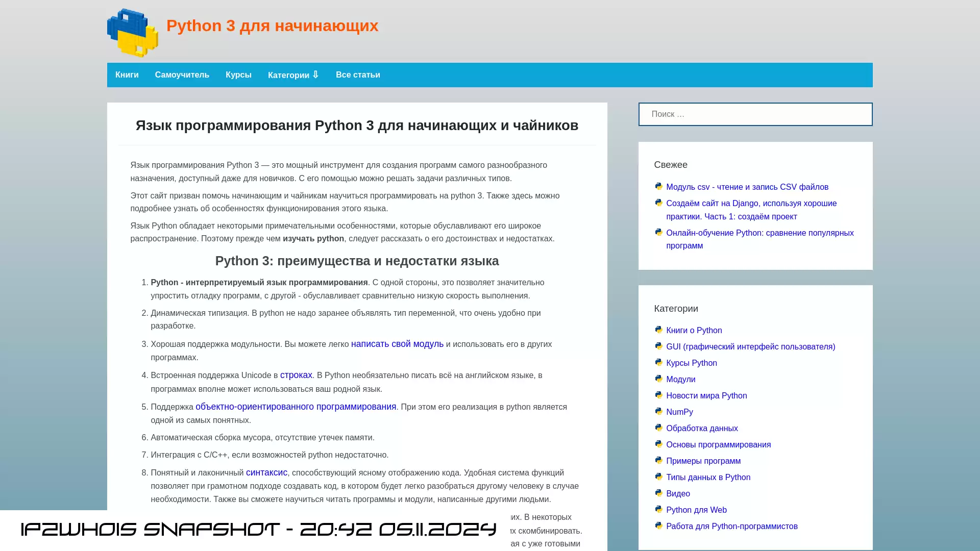
Task: Click the 'Свежее' widget heading
Action: point(671,165)
